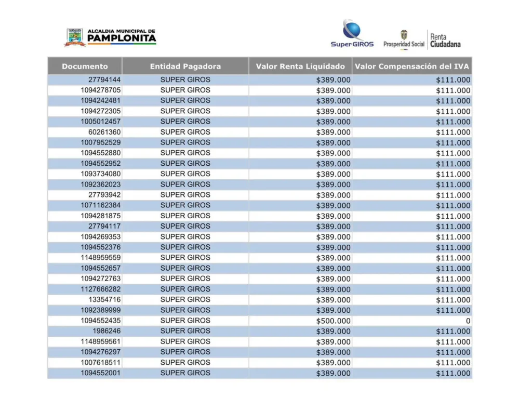Click document number 1094281875

coord(100,216)
